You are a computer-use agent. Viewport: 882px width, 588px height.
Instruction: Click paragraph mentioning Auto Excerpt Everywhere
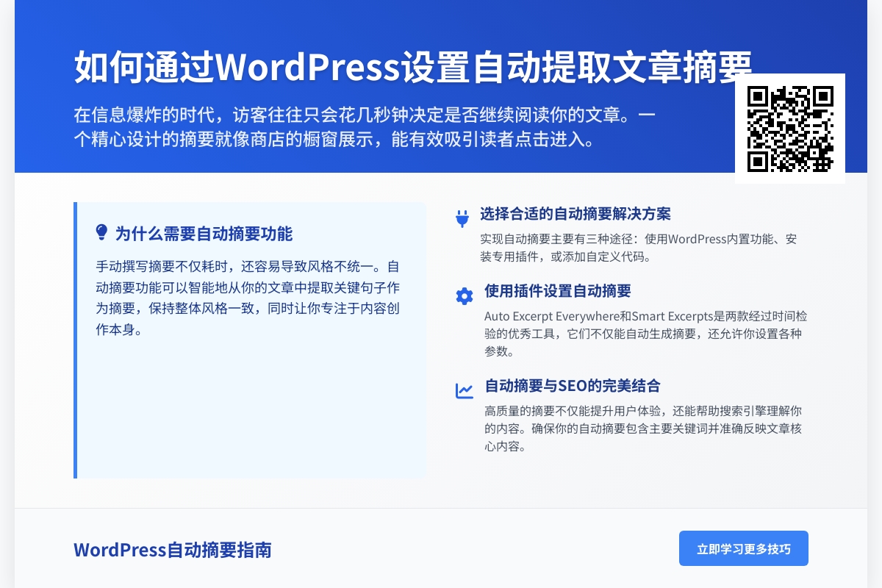click(646, 333)
